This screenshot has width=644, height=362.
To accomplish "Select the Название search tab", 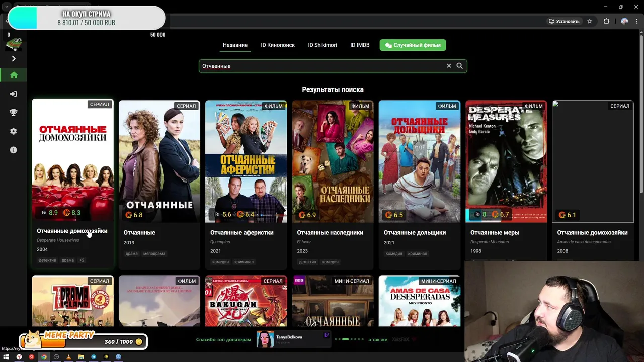I will tap(235, 45).
